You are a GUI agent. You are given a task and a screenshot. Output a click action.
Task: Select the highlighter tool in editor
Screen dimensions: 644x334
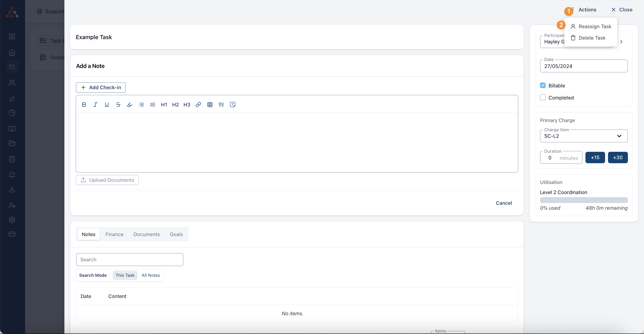129,104
